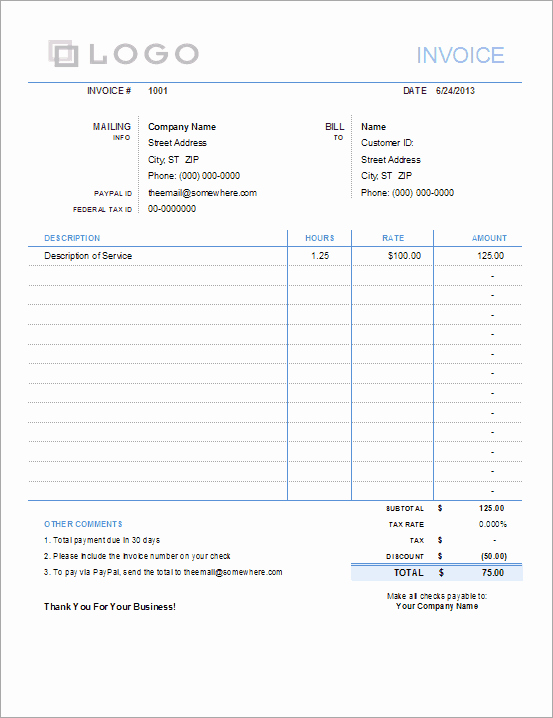The height and width of the screenshot is (718, 553).
Task: Select the DATE label
Action: pyautogui.click(x=415, y=91)
